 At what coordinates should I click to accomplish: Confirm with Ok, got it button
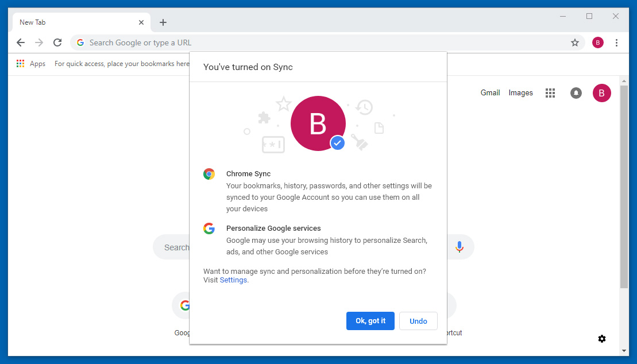(370, 321)
